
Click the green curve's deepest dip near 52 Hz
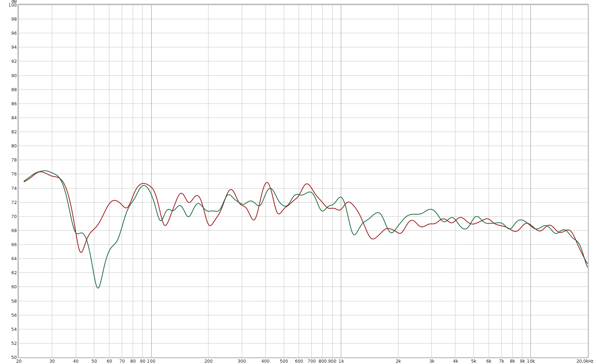98,288
